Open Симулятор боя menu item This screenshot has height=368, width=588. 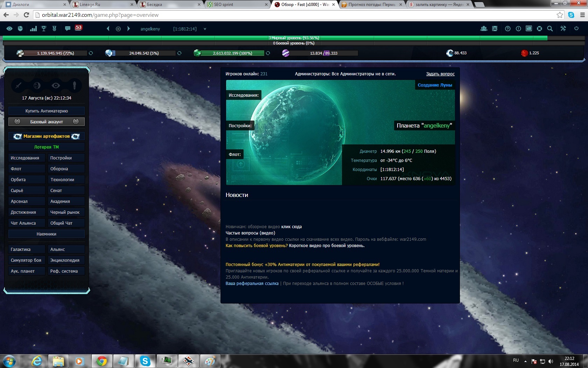(27, 260)
